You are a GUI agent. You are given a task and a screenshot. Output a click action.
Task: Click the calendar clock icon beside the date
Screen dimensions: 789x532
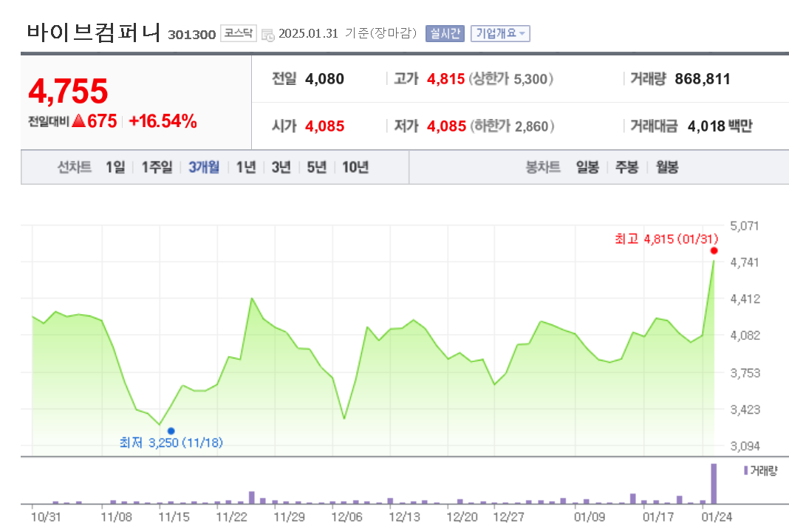(x=267, y=35)
